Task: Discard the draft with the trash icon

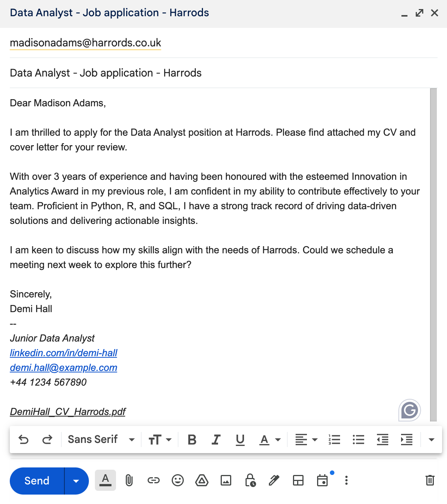Action: (430, 481)
